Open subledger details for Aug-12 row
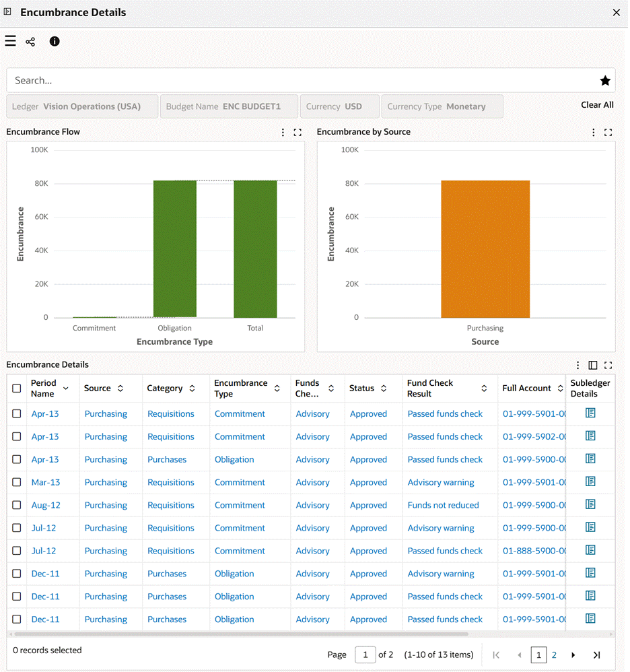The width and height of the screenshot is (630, 672). [590, 504]
